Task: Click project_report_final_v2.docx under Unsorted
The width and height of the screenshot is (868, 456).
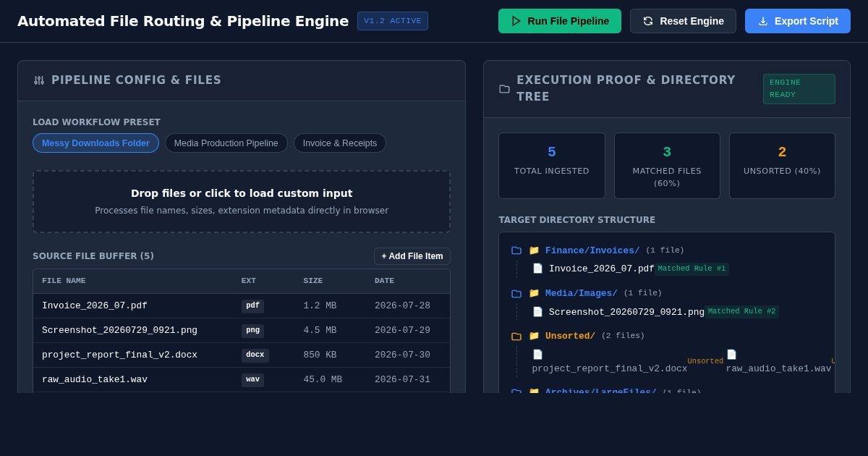Action: pyautogui.click(x=610, y=369)
